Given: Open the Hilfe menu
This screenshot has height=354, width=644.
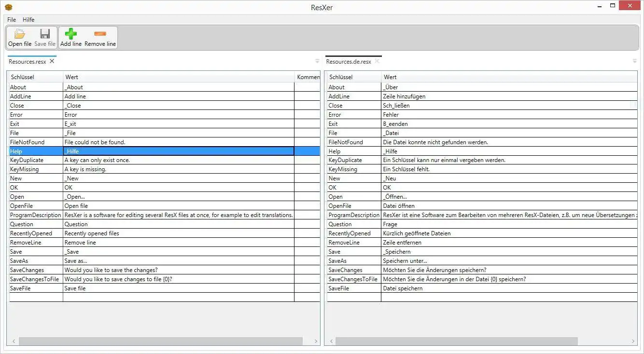Looking at the screenshot, I should [28, 20].
